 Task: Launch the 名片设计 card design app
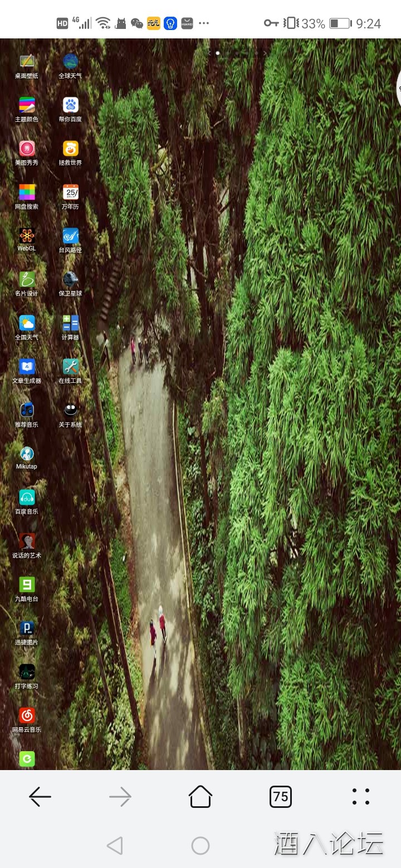pyautogui.click(x=27, y=279)
